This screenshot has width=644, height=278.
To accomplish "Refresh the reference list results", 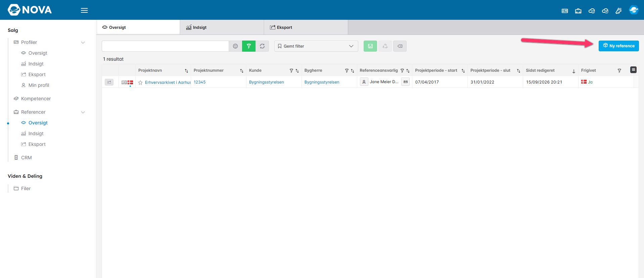I will (x=262, y=46).
